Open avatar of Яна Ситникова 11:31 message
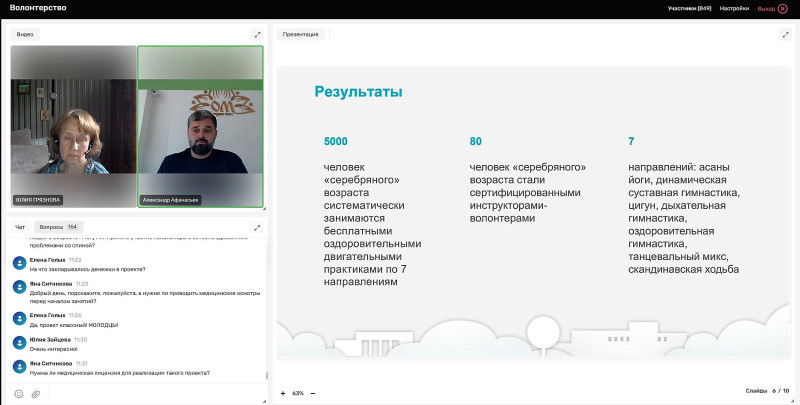 pyautogui.click(x=19, y=367)
